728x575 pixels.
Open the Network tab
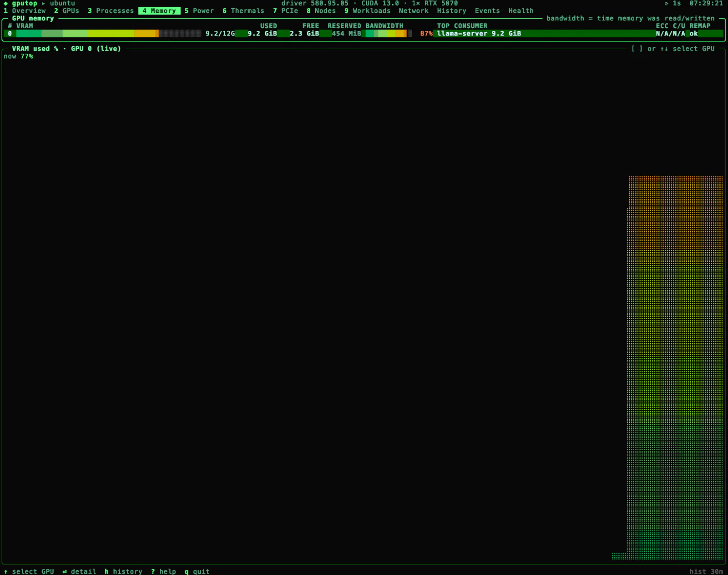tap(414, 10)
